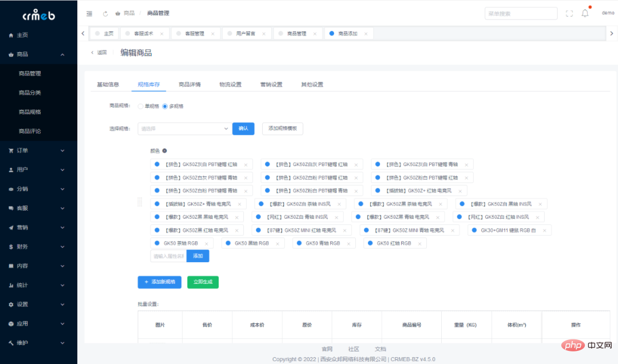The height and width of the screenshot is (364, 618).
Task: Expand the 内容 sidebar menu chevron
Action: coord(62,266)
